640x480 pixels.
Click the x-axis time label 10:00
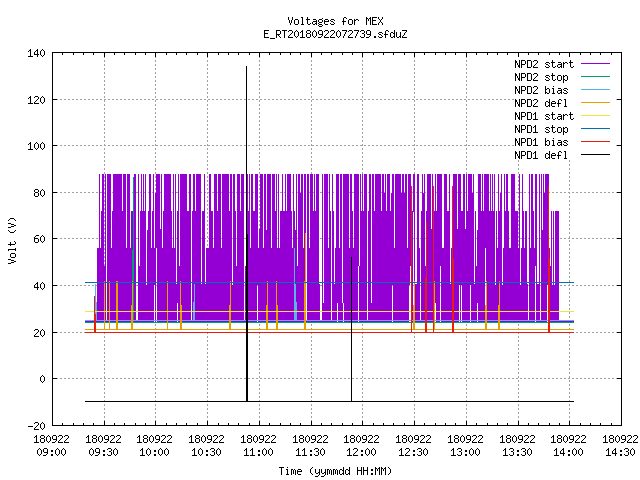(154, 452)
